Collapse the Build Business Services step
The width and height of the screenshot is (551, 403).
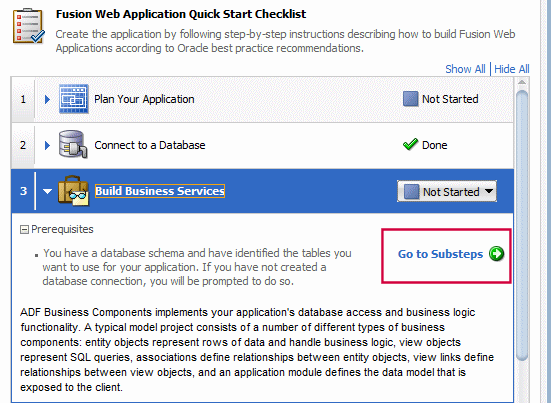coord(47,191)
